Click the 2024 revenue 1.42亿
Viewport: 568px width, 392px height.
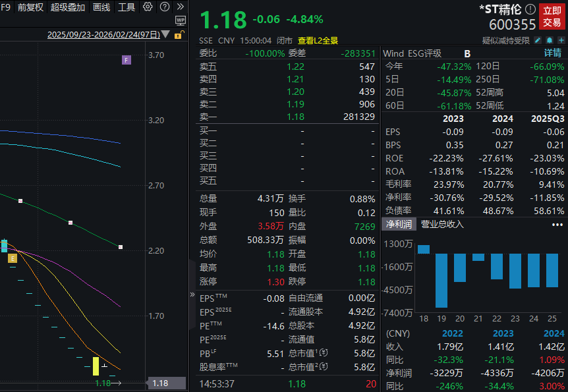coord(552,347)
